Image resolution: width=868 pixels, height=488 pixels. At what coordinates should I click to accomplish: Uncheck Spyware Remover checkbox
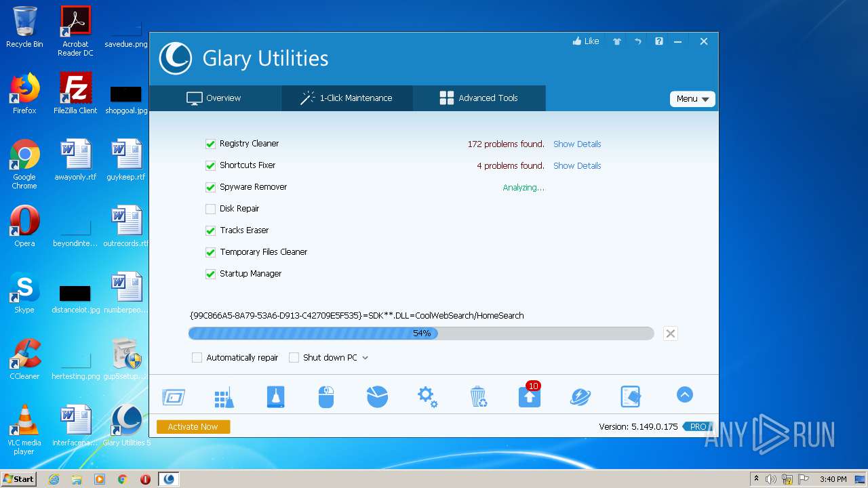[x=210, y=187]
